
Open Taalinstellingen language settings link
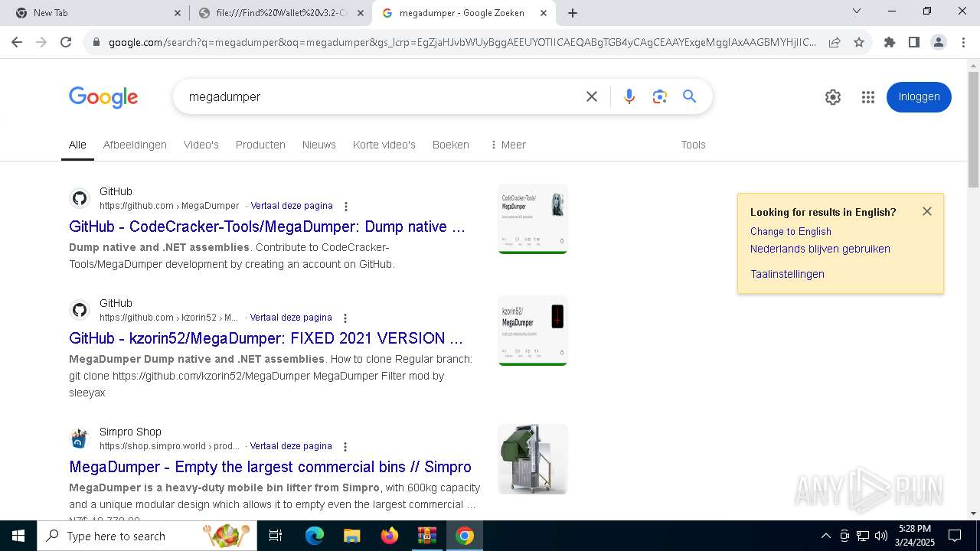coord(787,274)
